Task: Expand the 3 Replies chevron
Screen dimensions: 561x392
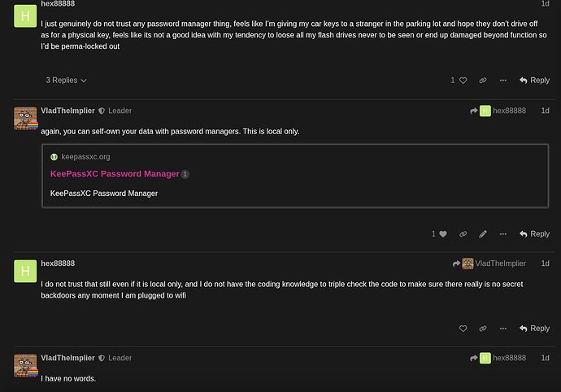Action: [x=66, y=81]
